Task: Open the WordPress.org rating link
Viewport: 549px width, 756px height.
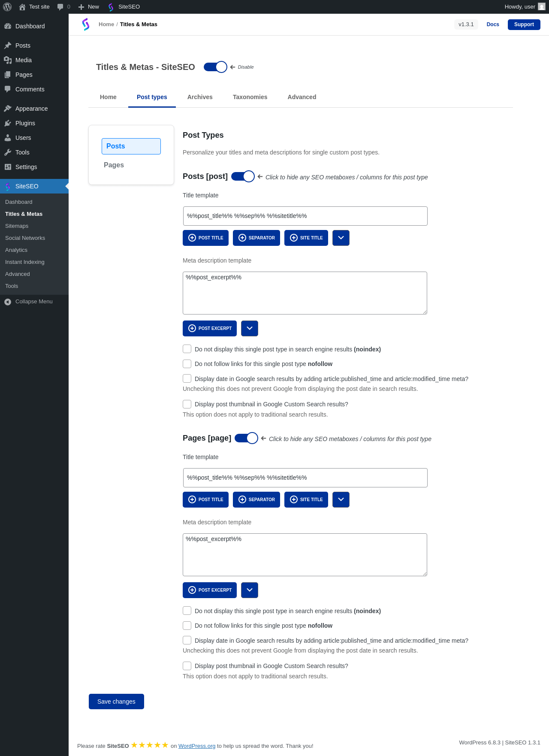Action: pyautogui.click(x=197, y=746)
